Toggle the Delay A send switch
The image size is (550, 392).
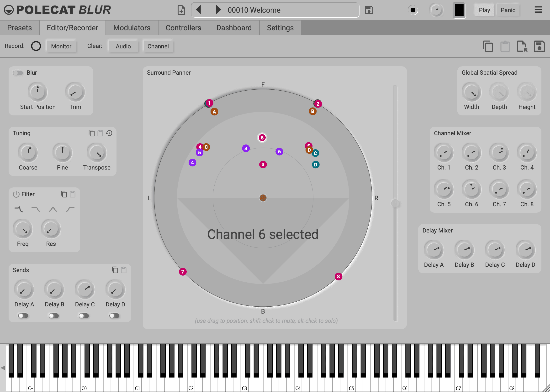(x=23, y=316)
